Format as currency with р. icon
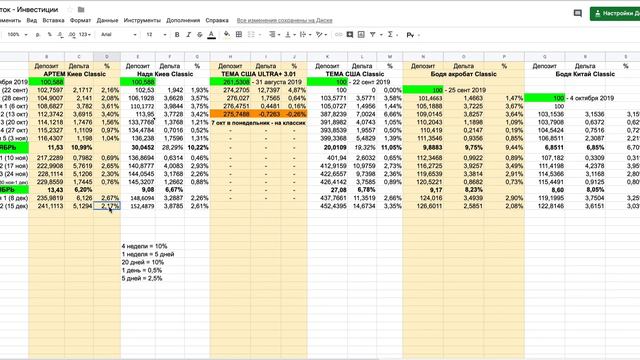 [38, 35]
